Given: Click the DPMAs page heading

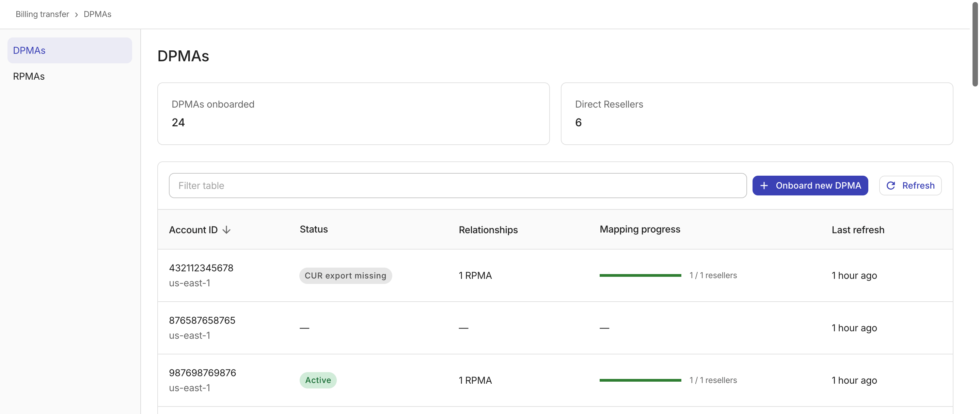Looking at the screenshot, I should (x=184, y=56).
